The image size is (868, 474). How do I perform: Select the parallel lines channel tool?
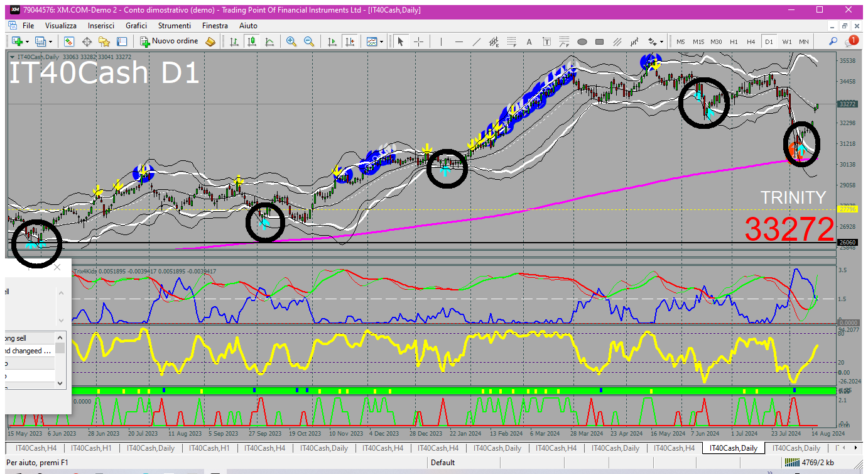pos(617,41)
